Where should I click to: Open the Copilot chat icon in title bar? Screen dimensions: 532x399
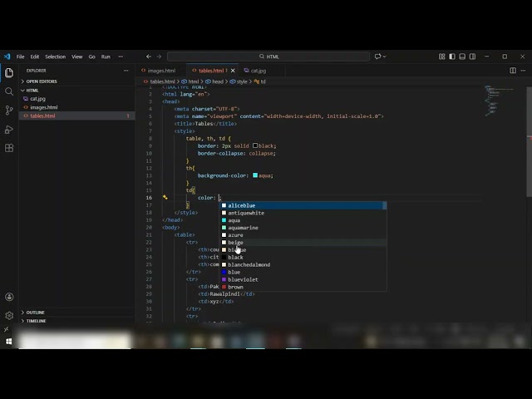point(377,57)
